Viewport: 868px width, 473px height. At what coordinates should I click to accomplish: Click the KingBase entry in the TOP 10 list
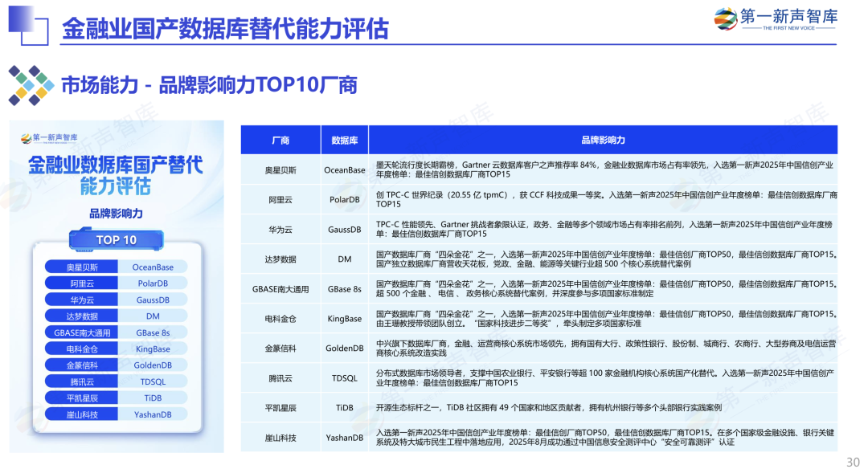click(152, 348)
